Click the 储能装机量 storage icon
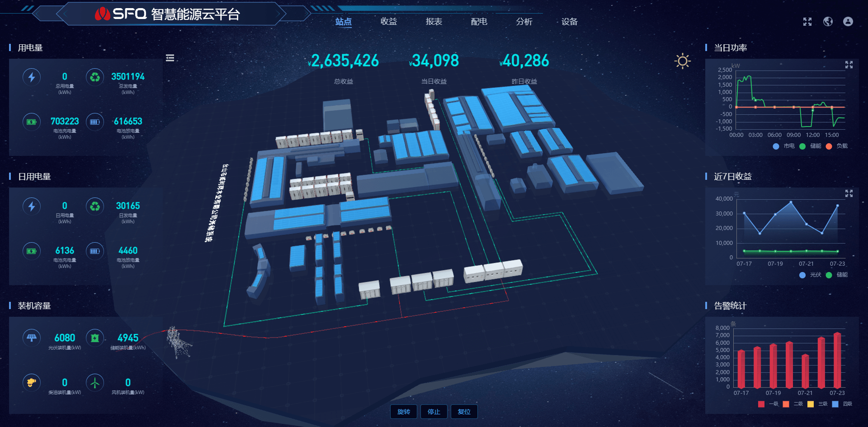This screenshot has width=868, height=427. click(x=95, y=338)
